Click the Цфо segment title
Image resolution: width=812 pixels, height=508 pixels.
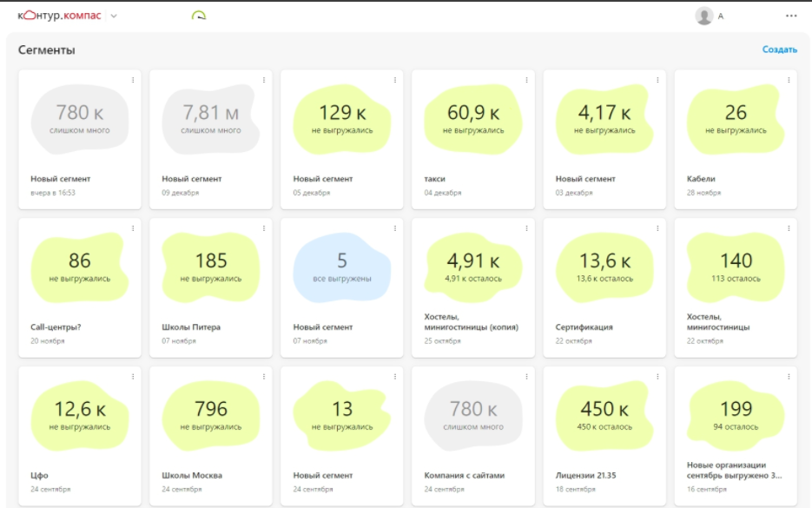(x=39, y=475)
